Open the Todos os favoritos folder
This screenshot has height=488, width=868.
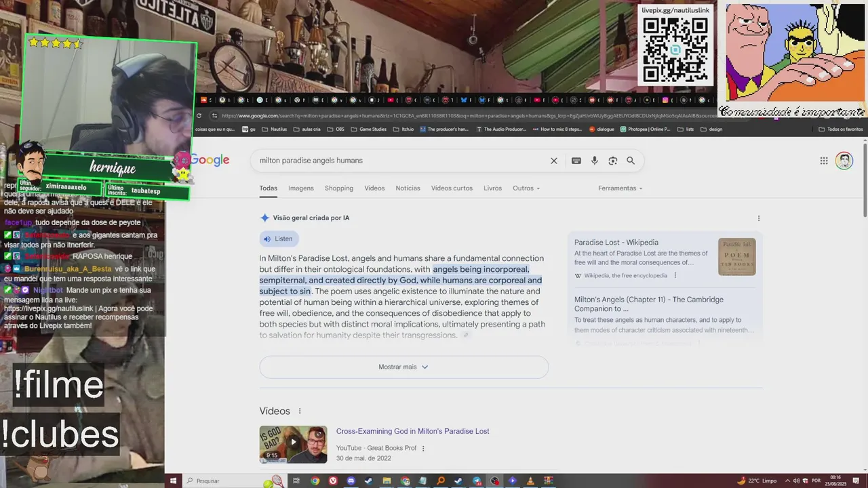(x=840, y=129)
